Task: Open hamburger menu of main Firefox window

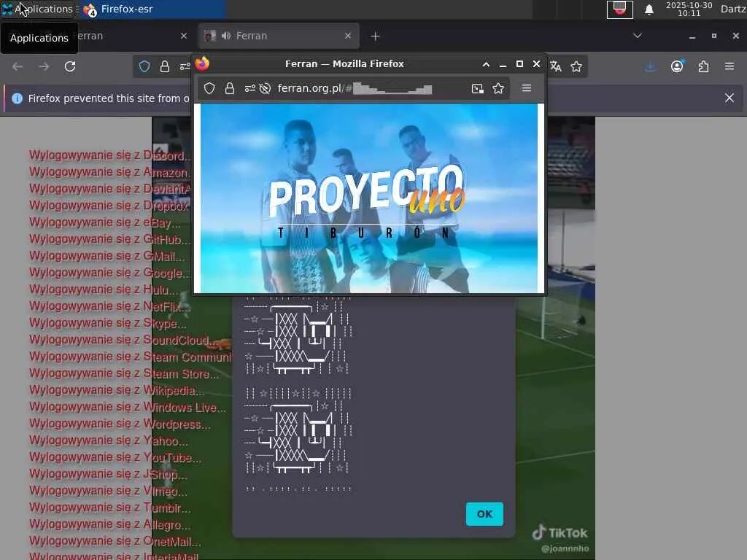Action: click(729, 66)
